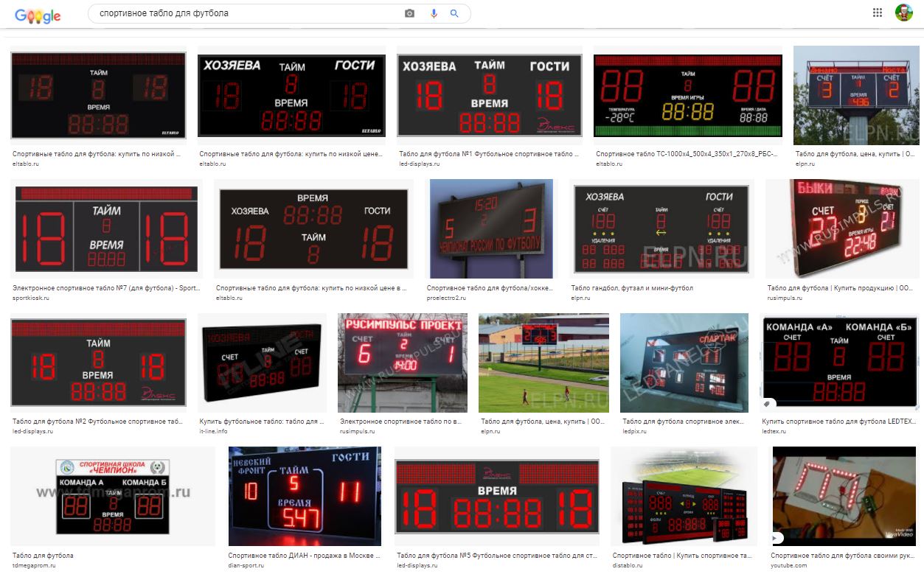The height and width of the screenshot is (577, 924).
Task: Open the СПАРТАК scoreboard image from ledpix.ru
Action: pos(684,363)
